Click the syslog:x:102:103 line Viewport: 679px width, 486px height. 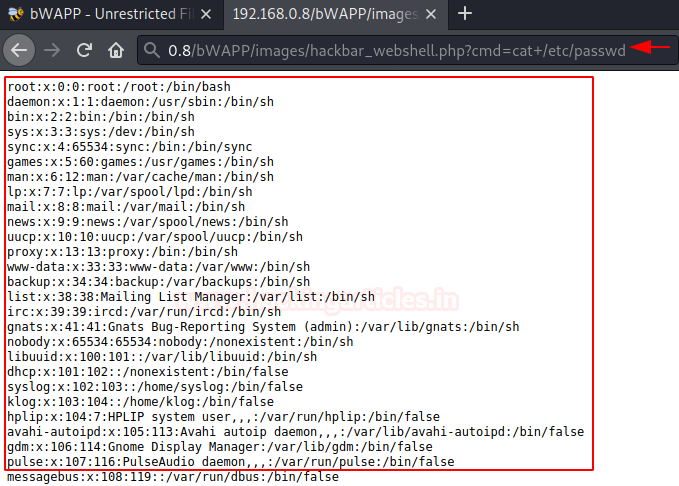tap(155, 386)
